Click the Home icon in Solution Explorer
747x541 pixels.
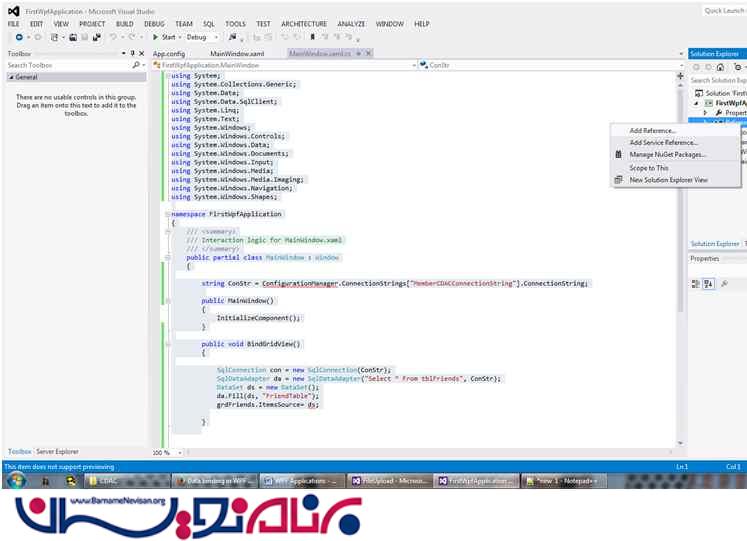(x=719, y=67)
